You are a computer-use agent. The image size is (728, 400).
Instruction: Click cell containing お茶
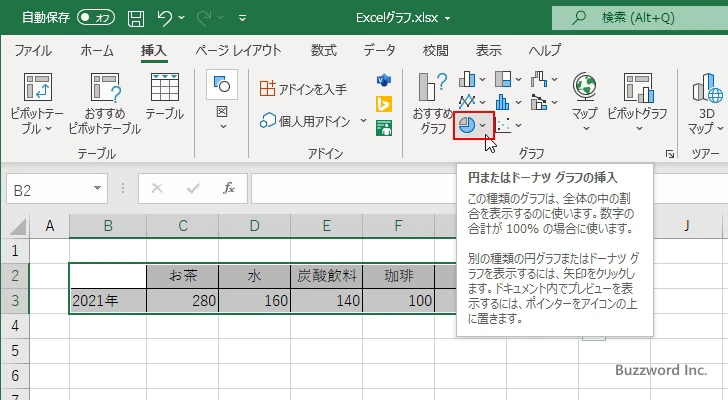(182, 276)
